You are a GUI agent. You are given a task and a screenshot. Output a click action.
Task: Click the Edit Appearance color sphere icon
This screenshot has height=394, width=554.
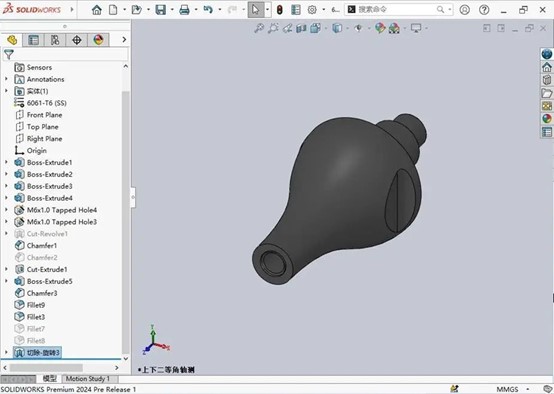(x=380, y=28)
